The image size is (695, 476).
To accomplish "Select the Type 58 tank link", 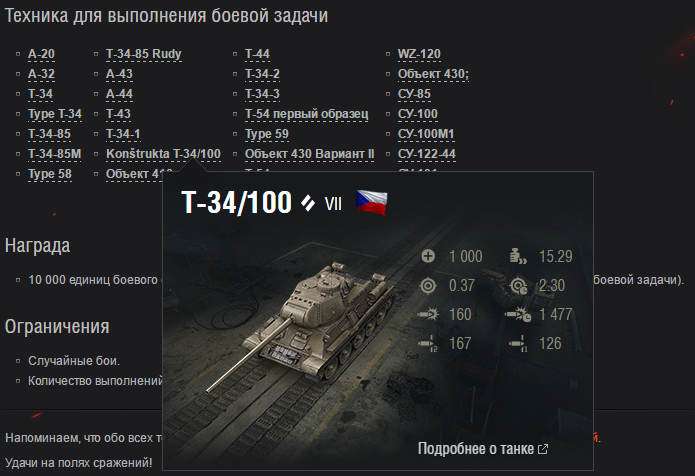I will (x=50, y=174).
